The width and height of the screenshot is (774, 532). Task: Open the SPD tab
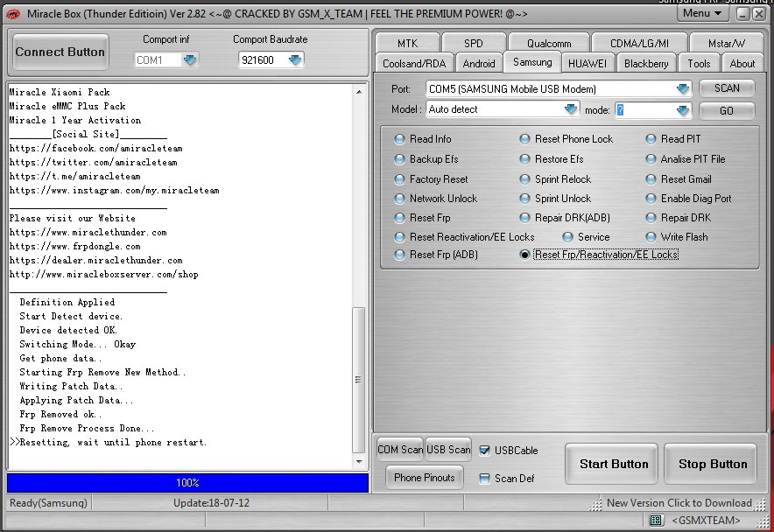click(x=474, y=44)
